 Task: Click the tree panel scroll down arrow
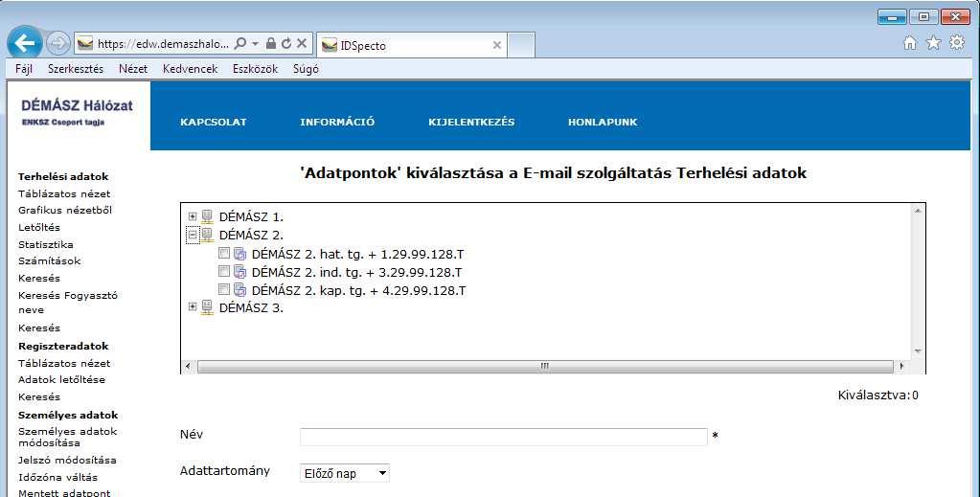click(x=918, y=351)
